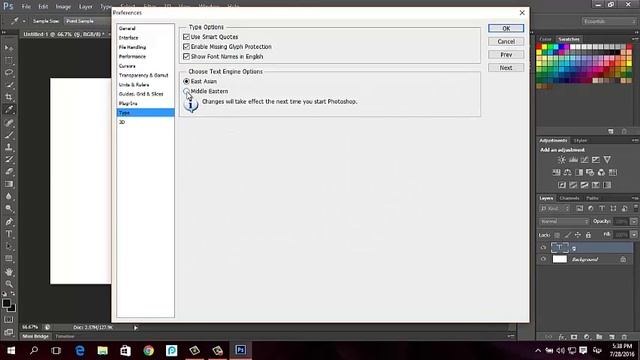This screenshot has height=360, width=640.
Task: Open the File menu
Action: coord(26,7)
